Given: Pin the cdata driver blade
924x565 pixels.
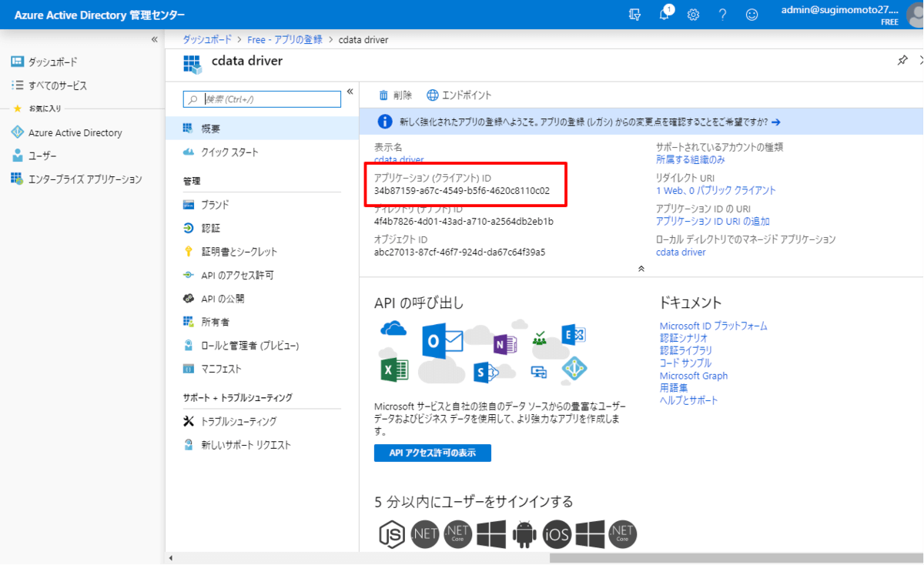Looking at the screenshot, I should (902, 61).
